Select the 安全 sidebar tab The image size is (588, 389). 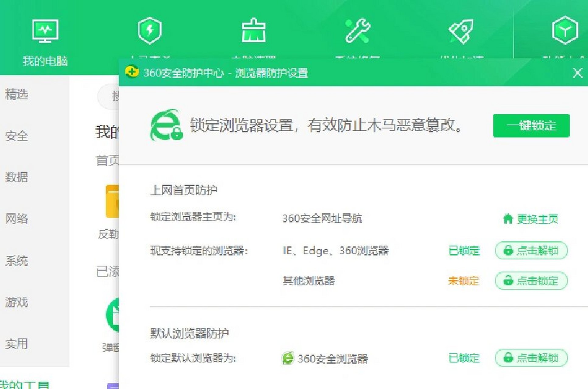[x=17, y=136]
